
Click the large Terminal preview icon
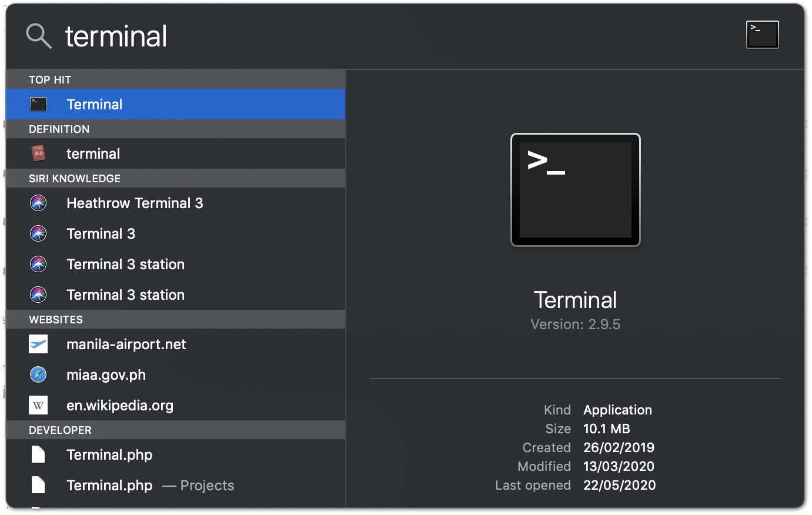(x=575, y=189)
